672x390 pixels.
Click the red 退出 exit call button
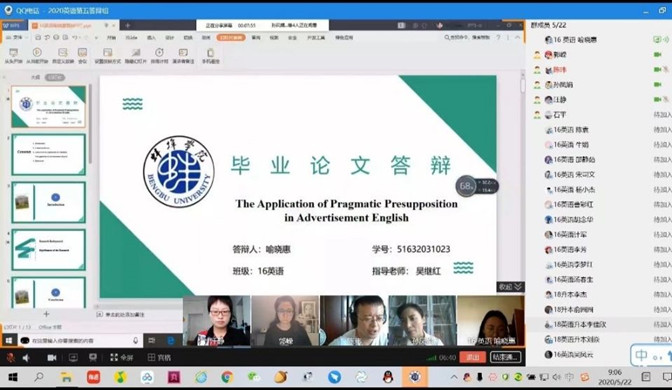point(473,357)
